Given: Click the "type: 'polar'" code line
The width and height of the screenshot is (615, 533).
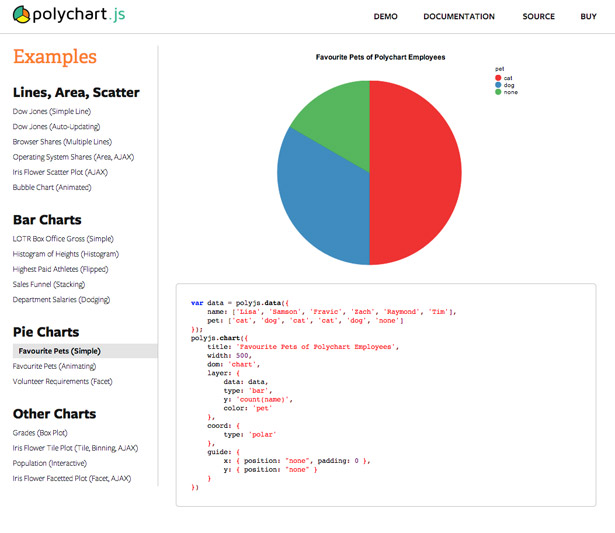Looking at the screenshot, I should coord(250,435).
